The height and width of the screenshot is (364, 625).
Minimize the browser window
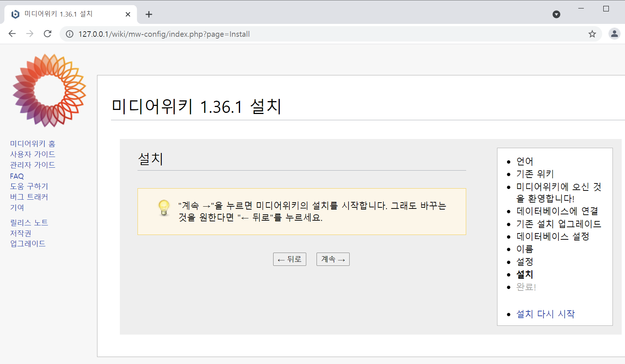[x=581, y=8]
